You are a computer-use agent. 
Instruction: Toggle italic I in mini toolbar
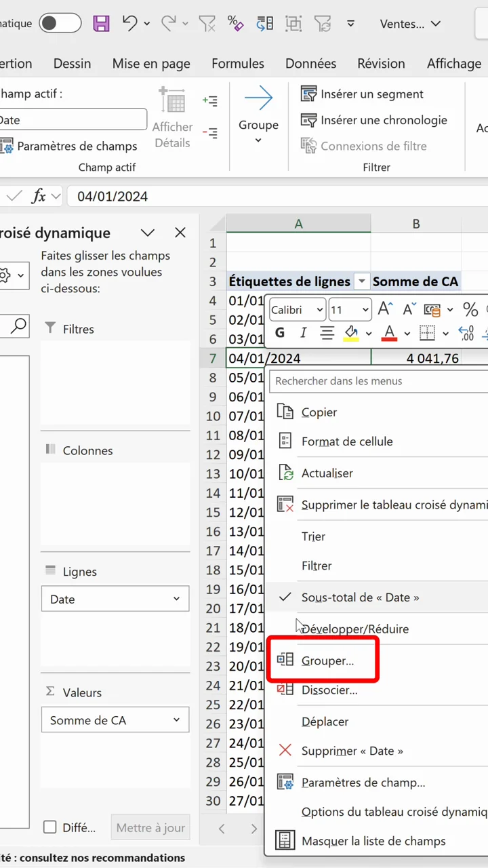tap(303, 333)
